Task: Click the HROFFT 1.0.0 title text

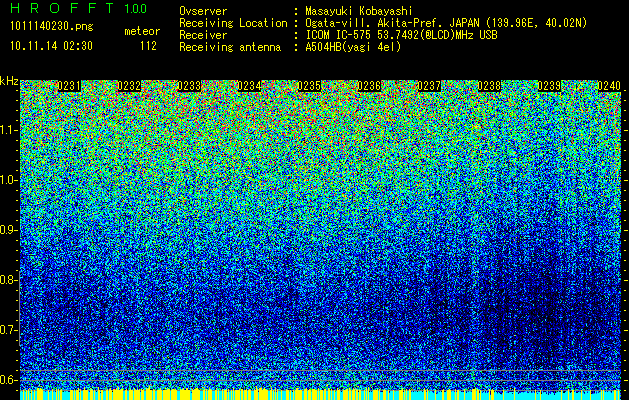Action: (79, 8)
